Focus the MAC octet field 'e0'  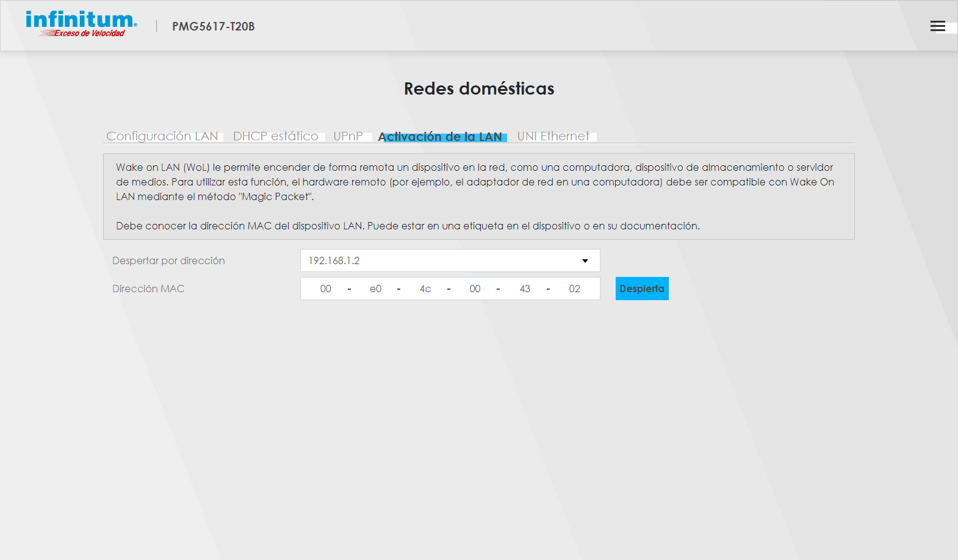[x=375, y=289]
